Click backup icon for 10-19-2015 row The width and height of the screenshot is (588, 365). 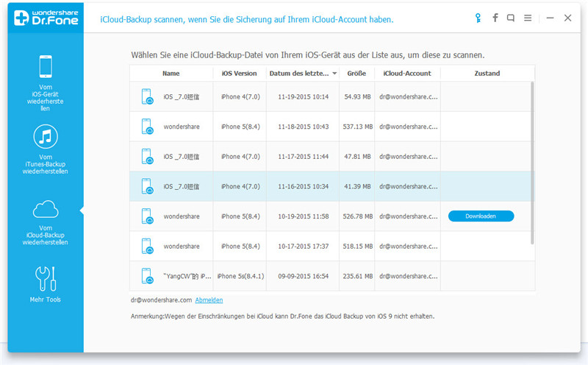(x=148, y=216)
